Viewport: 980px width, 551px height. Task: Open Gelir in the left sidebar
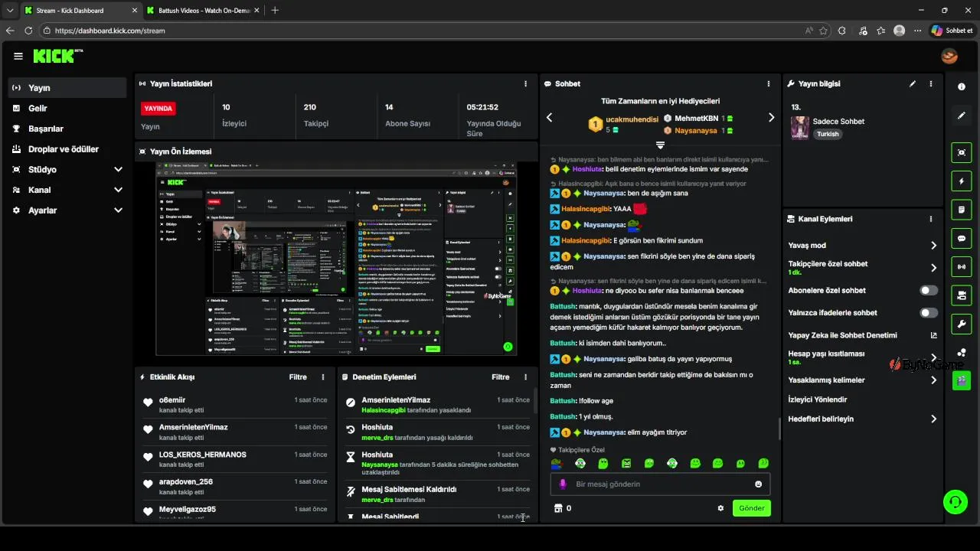(67, 109)
